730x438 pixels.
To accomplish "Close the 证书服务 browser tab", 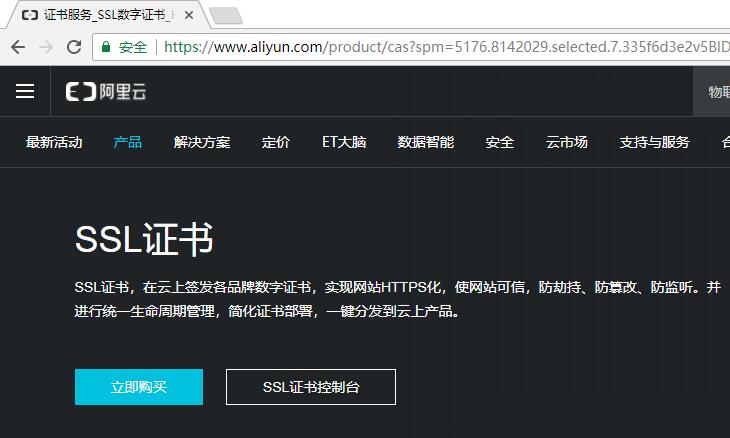I will coord(189,15).
